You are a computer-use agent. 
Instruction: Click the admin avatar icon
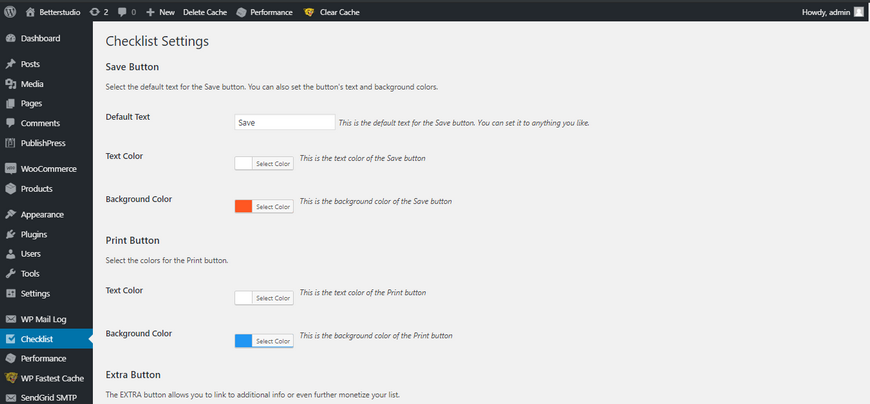pos(858,12)
